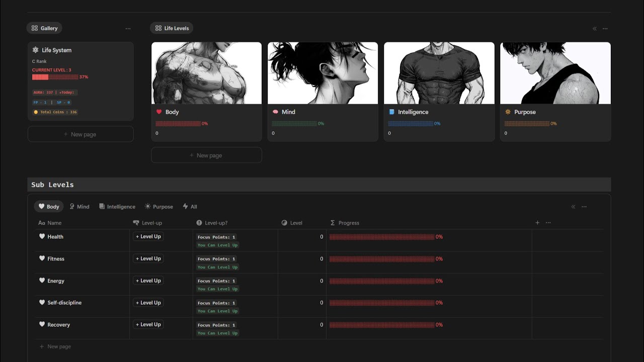Click the AURA: 337 stat text
Viewport: 644px width, 362px height.
click(43, 93)
